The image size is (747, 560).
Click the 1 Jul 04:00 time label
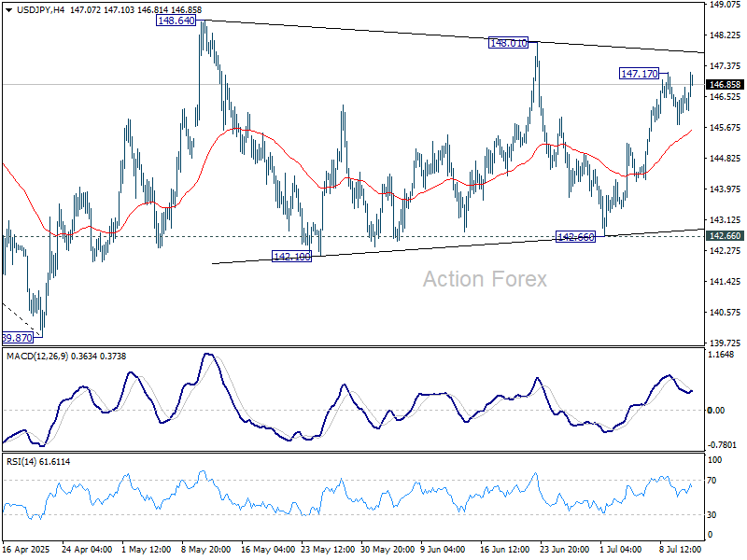point(620,549)
